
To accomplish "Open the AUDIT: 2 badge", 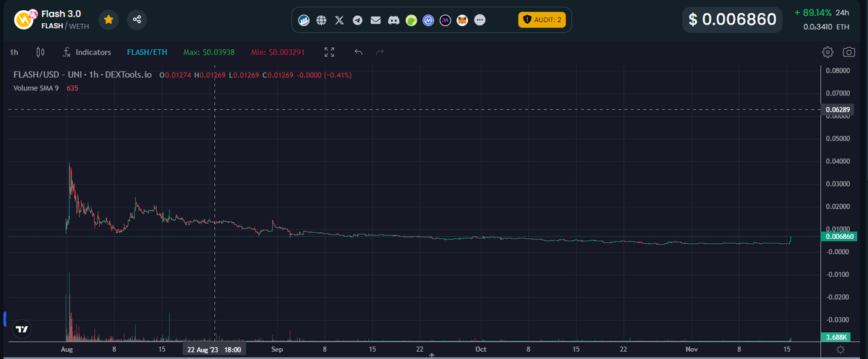I will [541, 20].
